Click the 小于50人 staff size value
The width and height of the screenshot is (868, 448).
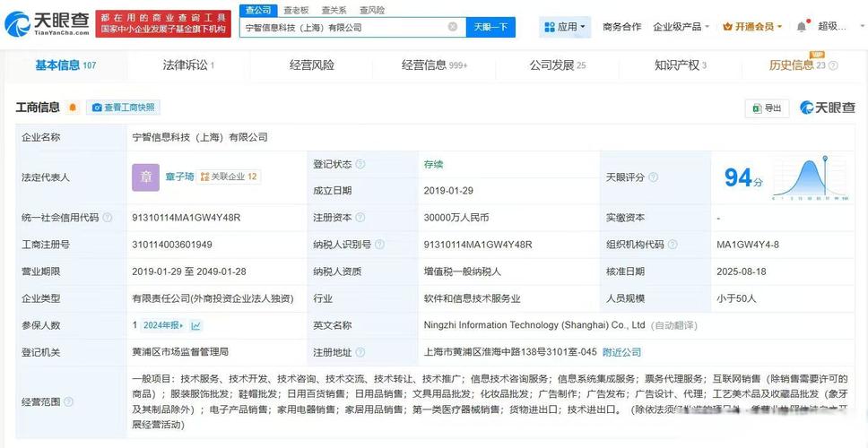tap(736, 298)
